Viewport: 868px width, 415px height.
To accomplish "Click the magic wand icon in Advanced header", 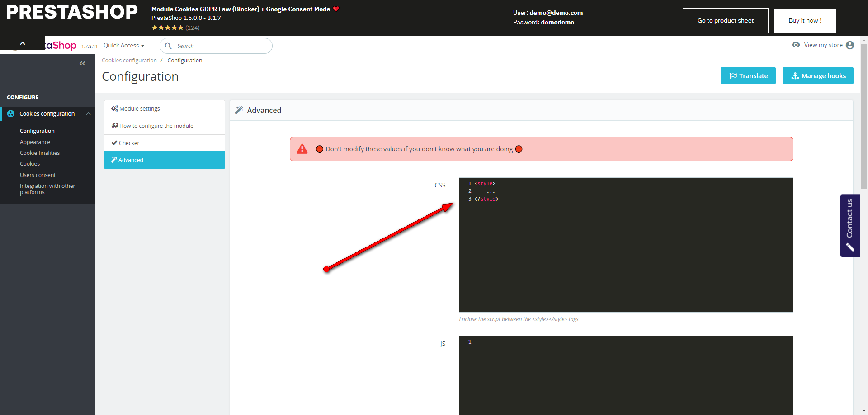I will (239, 110).
